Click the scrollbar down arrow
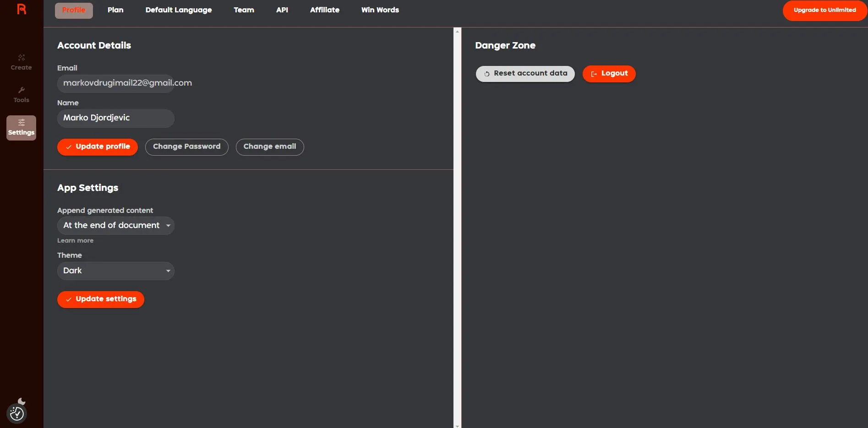 pos(457,426)
